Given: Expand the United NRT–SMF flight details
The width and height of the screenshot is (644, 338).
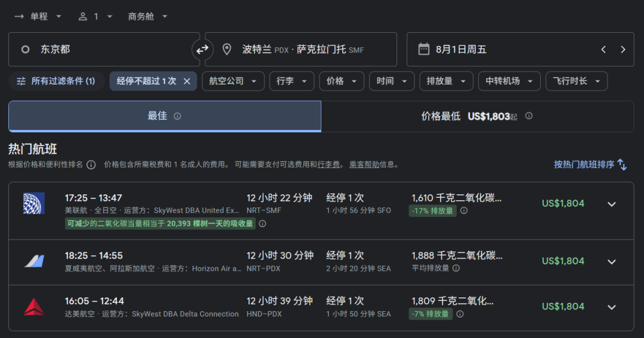Looking at the screenshot, I should coord(611,204).
